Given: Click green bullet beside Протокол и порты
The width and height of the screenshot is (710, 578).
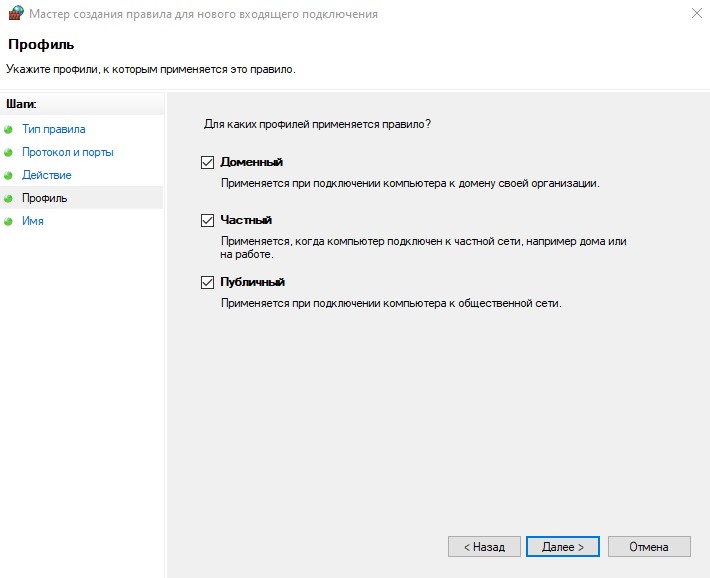Looking at the screenshot, I should coord(9,153).
